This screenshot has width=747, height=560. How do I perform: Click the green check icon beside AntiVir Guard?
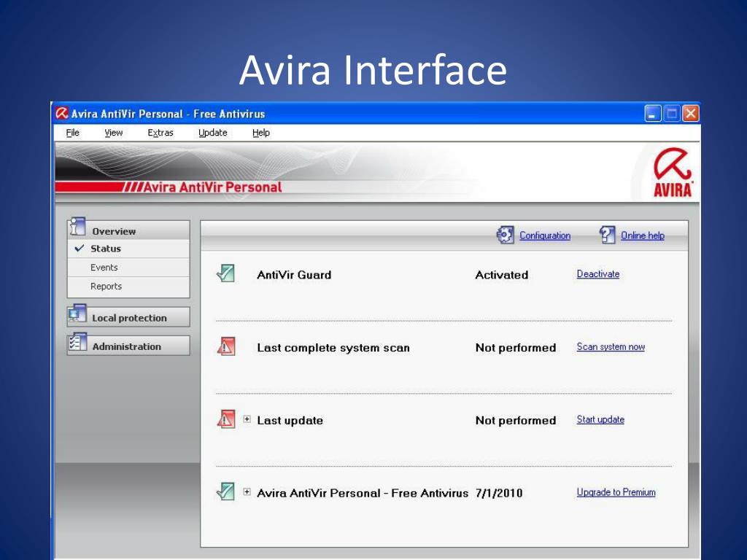[x=226, y=274]
